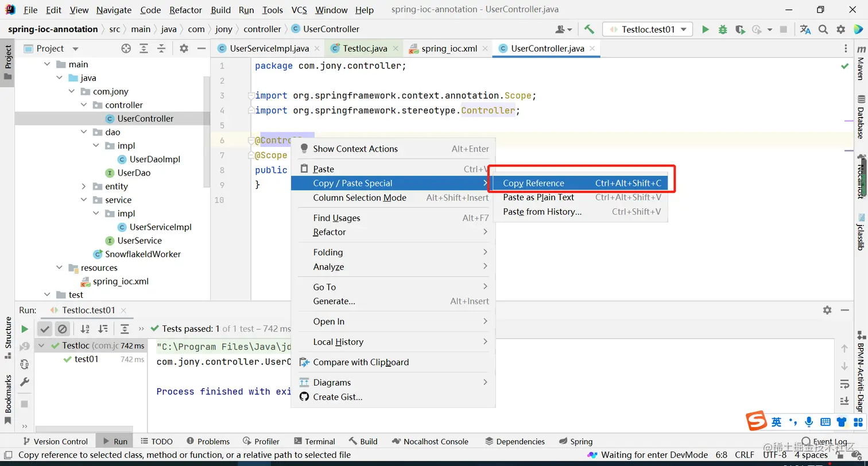Open the Project panel gear options

[184, 49]
